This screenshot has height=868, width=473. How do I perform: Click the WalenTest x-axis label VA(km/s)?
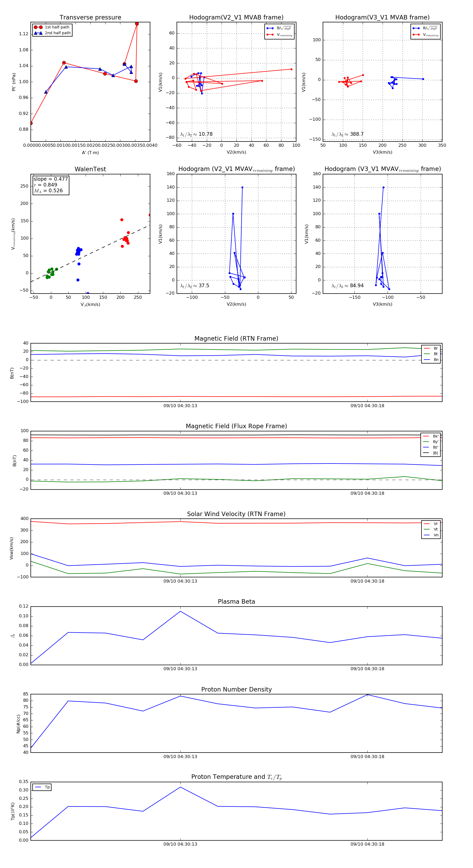click(90, 305)
